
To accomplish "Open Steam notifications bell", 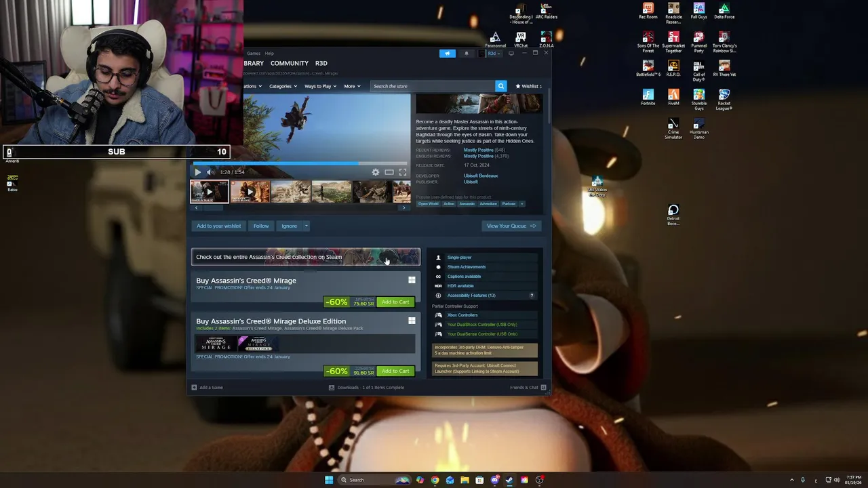I will click(x=466, y=54).
